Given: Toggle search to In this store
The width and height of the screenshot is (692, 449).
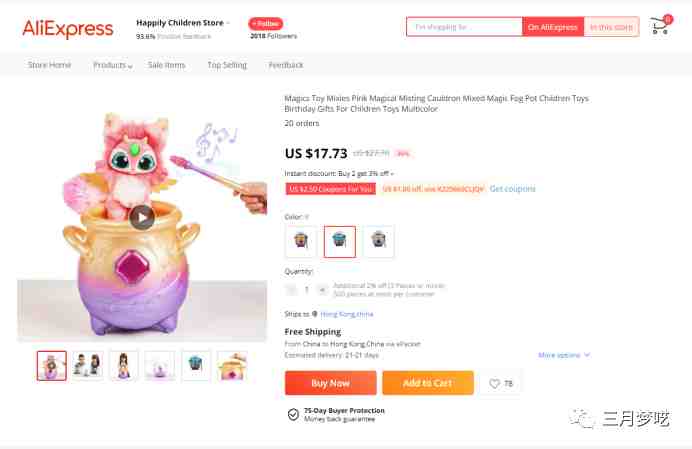Looking at the screenshot, I should click(609, 27).
